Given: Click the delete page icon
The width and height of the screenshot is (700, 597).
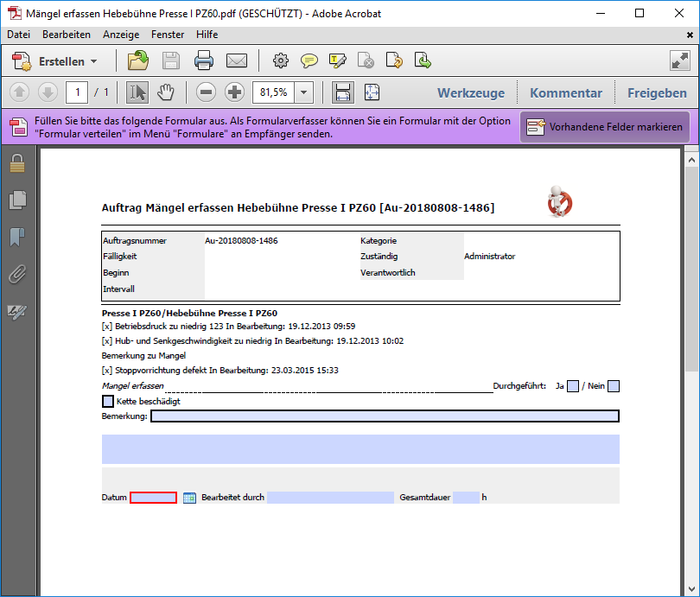Looking at the screenshot, I should pos(366,60).
